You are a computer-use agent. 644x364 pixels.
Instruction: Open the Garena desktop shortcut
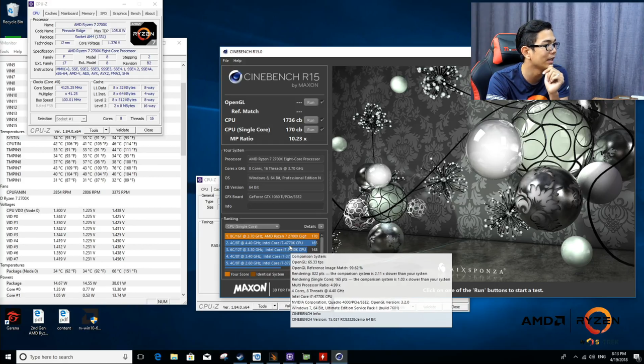[13, 320]
